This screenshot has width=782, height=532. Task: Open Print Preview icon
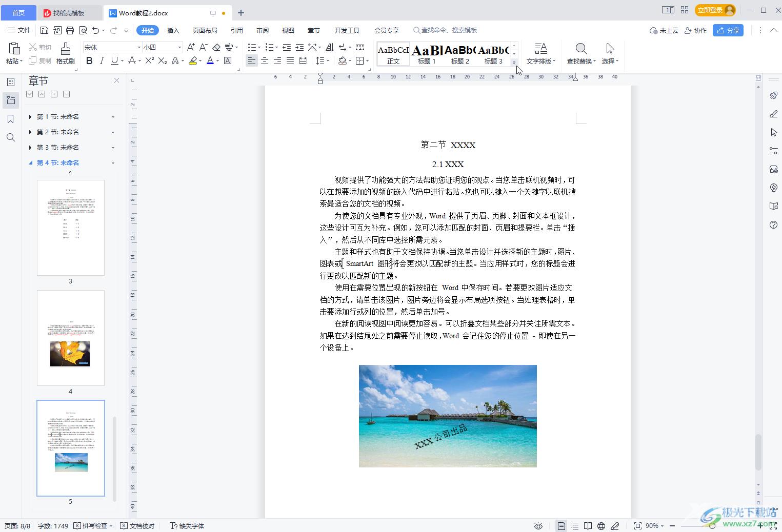click(x=83, y=30)
